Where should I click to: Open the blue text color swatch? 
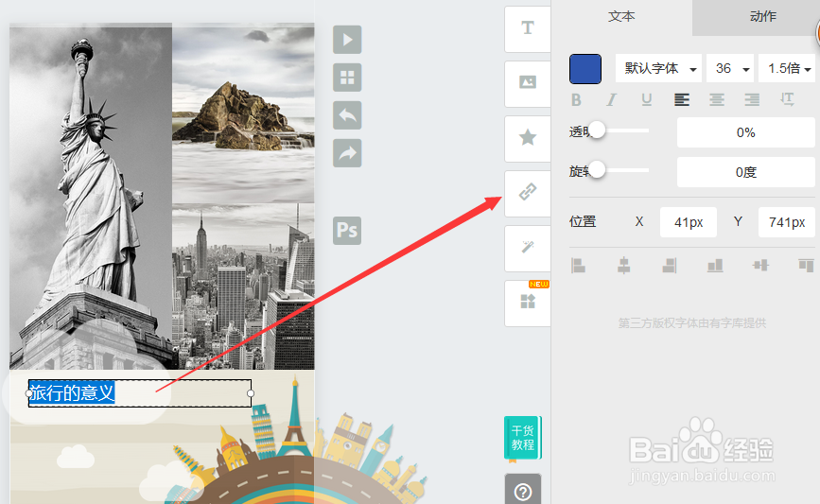(585, 68)
